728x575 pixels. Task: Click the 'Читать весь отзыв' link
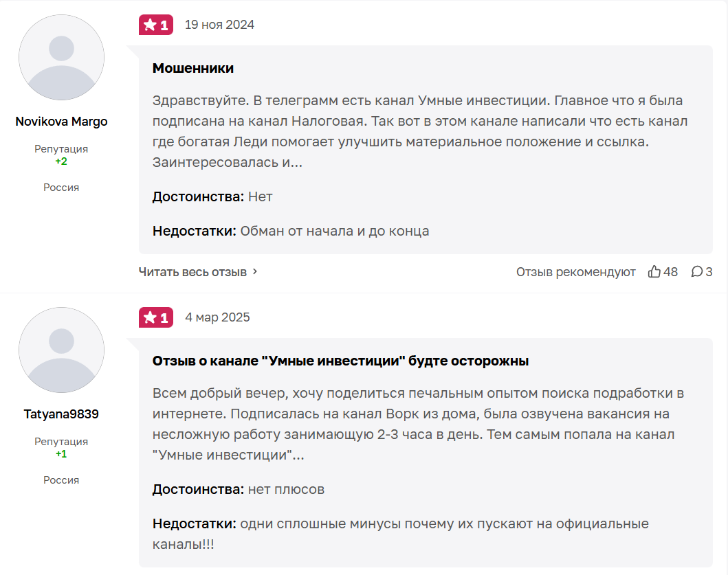pyautogui.click(x=192, y=272)
